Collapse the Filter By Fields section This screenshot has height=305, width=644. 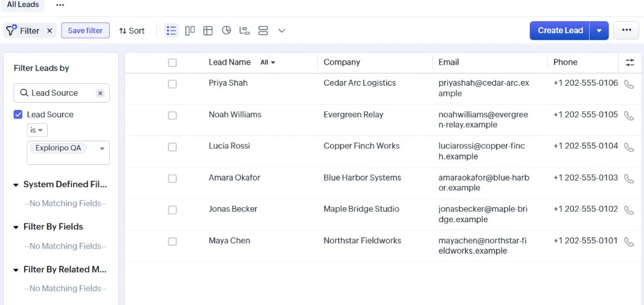coord(16,227)
